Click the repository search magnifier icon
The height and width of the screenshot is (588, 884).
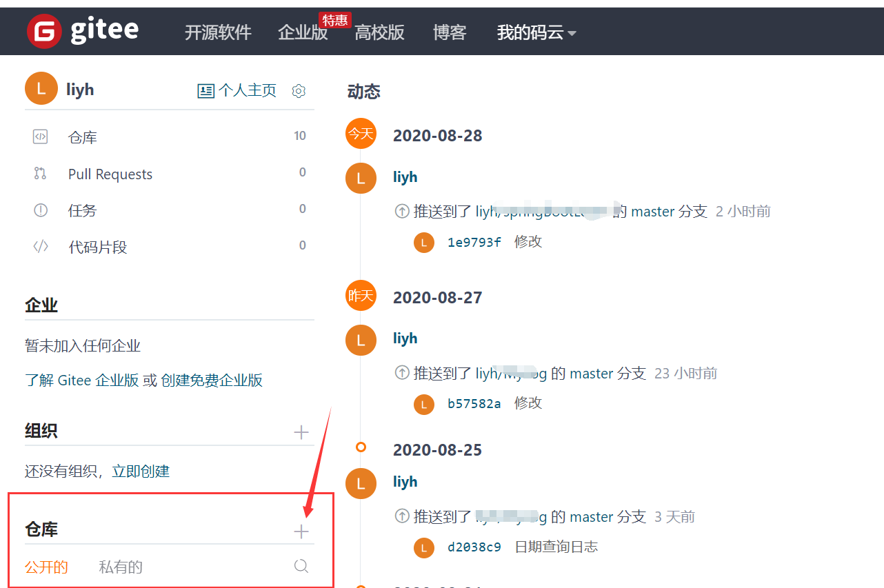(x=301, y=566)
